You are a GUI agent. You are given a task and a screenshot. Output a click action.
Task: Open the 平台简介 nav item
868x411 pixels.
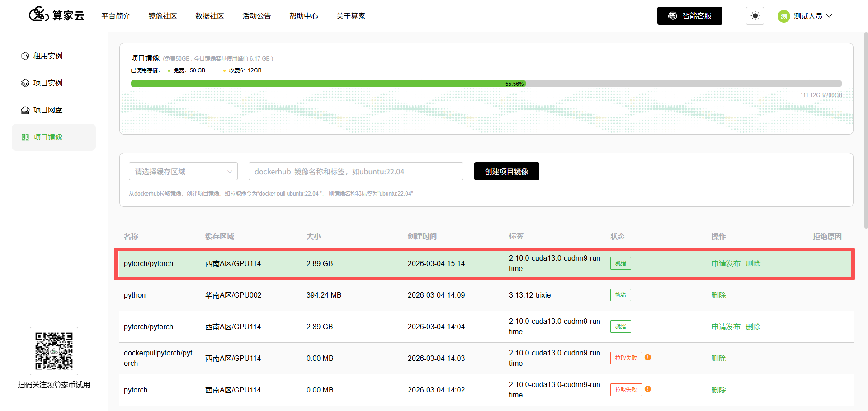[116, 16]
